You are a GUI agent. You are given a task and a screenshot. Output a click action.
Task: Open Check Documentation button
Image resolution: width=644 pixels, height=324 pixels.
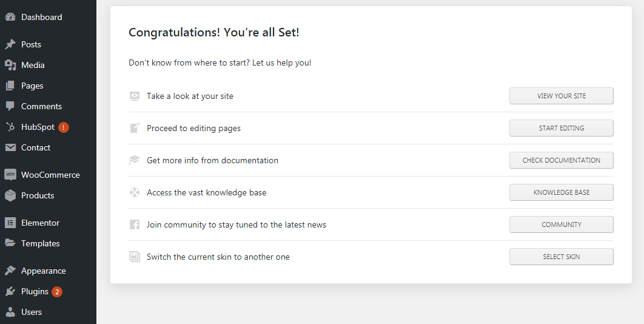[561, 160]
